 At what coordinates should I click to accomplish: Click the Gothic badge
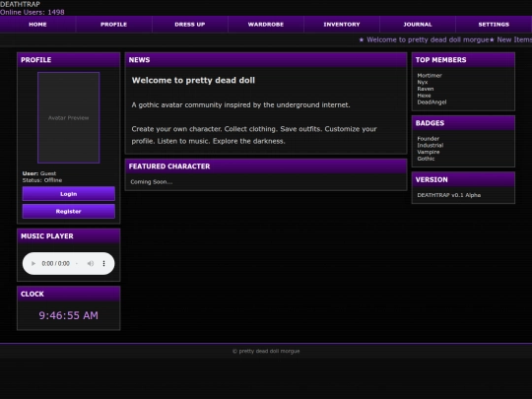(x=426, y=159)
